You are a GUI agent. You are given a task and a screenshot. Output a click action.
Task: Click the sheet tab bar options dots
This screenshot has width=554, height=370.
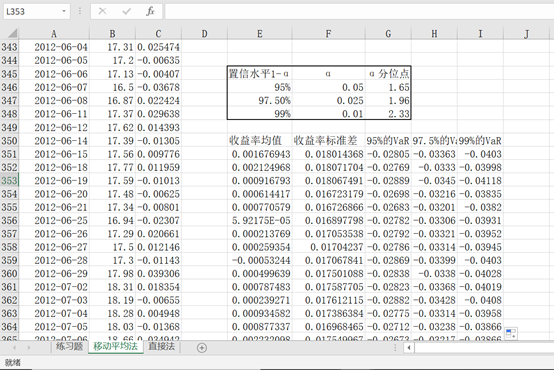(x=395, y=348)
